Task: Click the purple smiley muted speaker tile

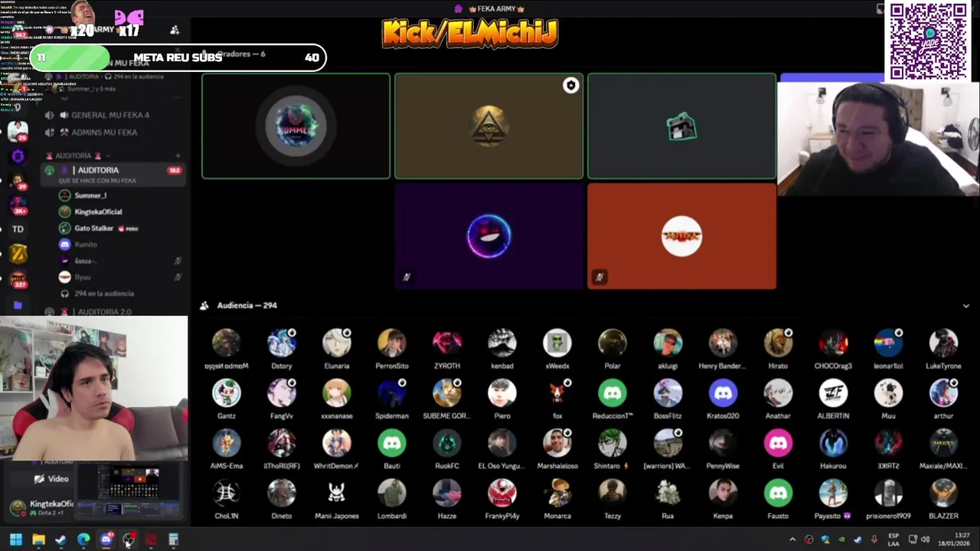Action: click(488, 236)
